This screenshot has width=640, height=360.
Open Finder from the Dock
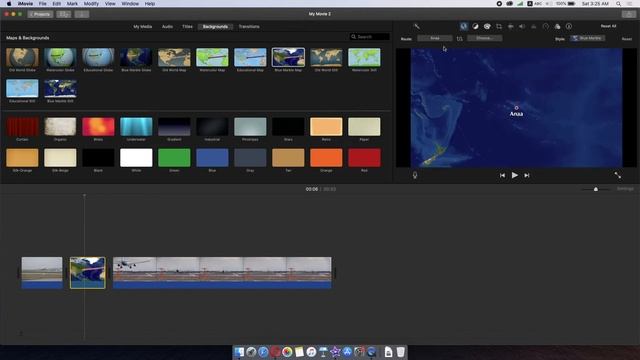click(x=239, y=352)
